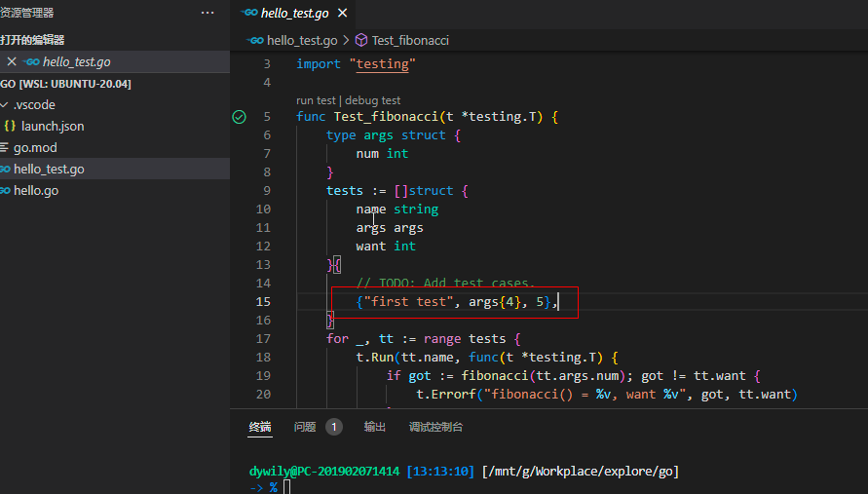The width and height of the screenshot is (868, 494).
Task: Click the TODO: Add test cases comment
Action: click(x=445, y=283)
